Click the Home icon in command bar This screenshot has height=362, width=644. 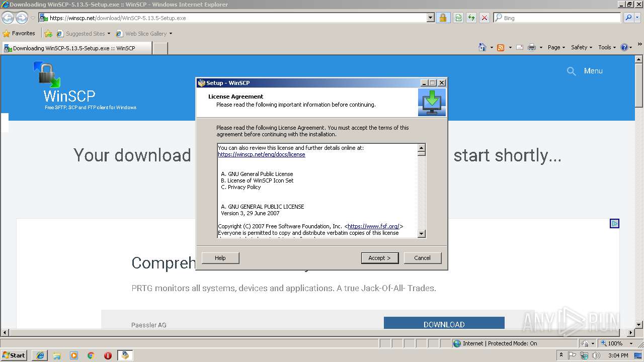[482, 47]
